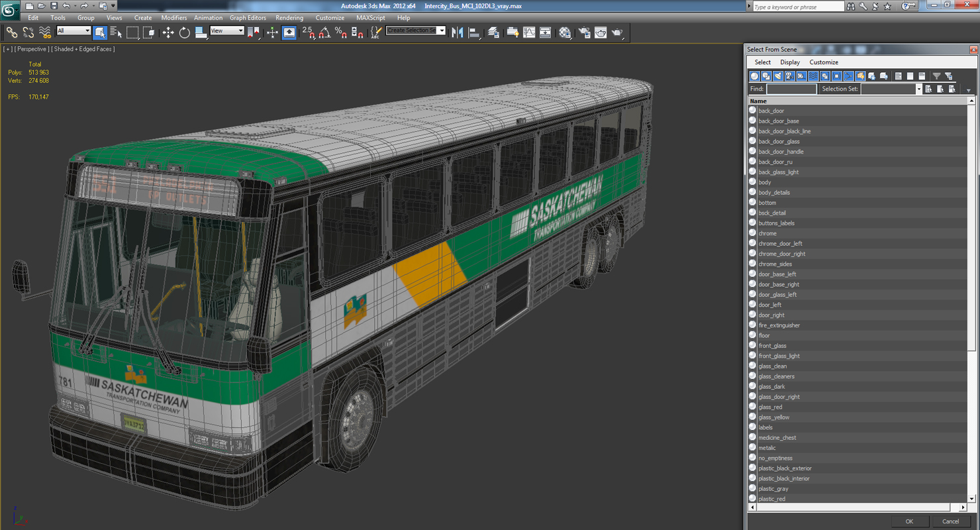Click Use Pivot Point Center icon
980x530 pixels.
tap(254, 32)
